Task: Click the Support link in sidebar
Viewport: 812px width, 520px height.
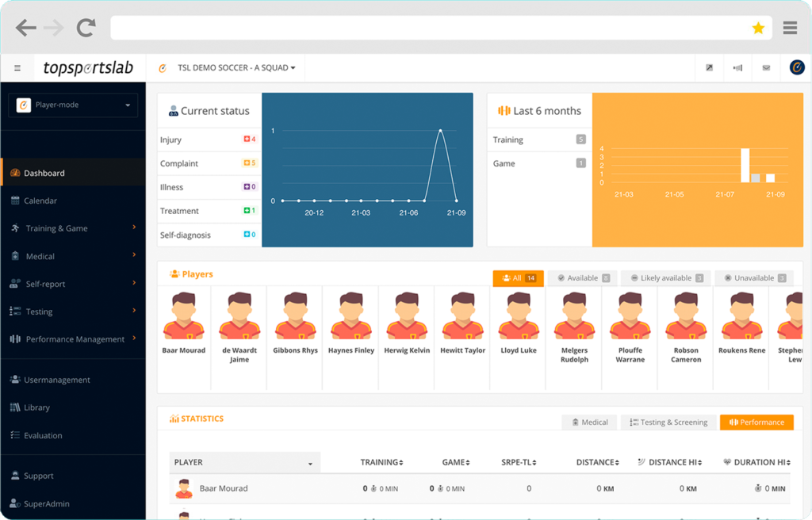Action: (x=39, y=475)
